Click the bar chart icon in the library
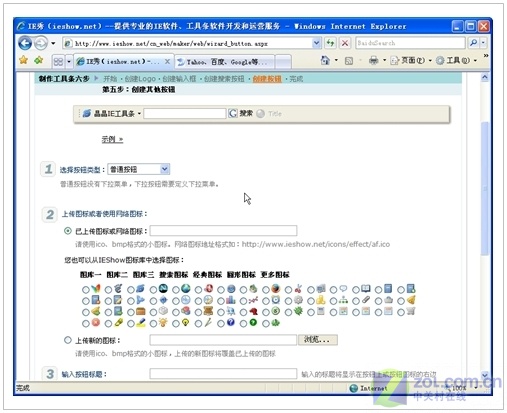The height and width of the screenshot is (413, 507). point(231,300)
